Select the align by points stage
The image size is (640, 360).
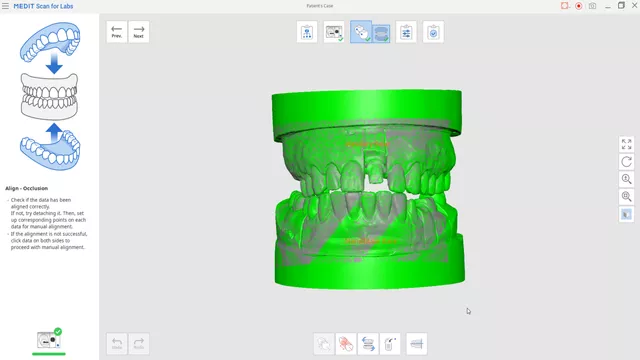coord(361,32)
